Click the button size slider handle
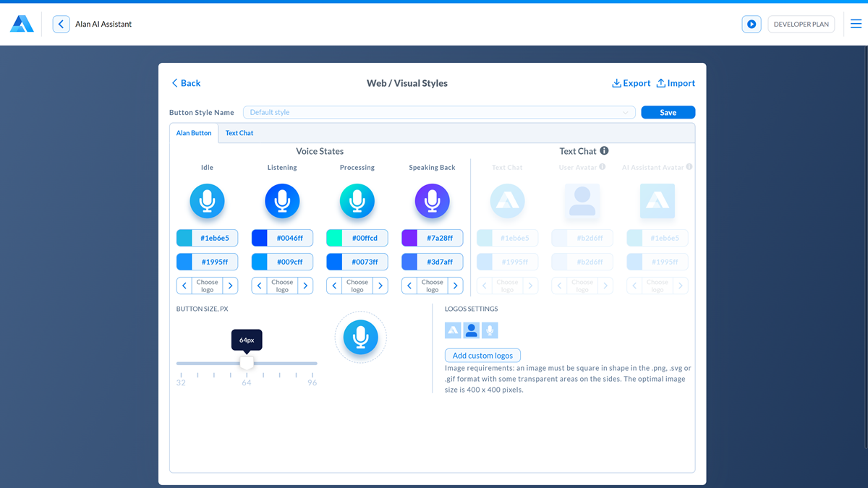 (x=247, y=363)
